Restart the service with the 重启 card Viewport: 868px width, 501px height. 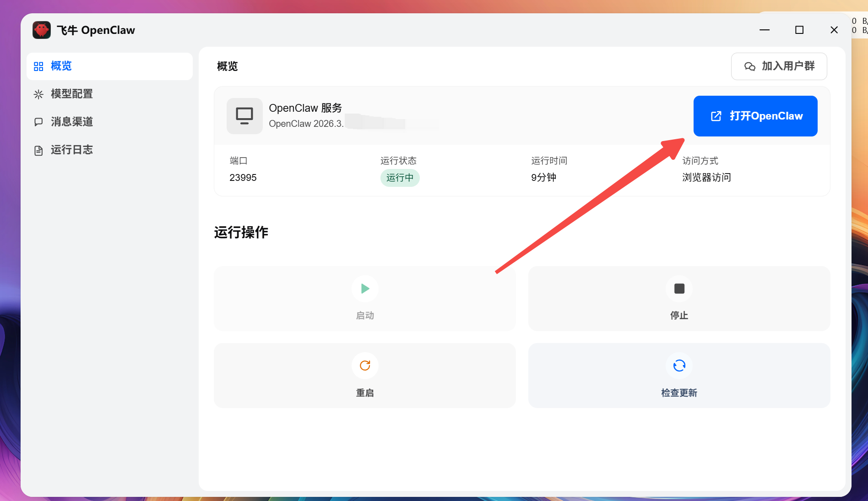point(365,376)
